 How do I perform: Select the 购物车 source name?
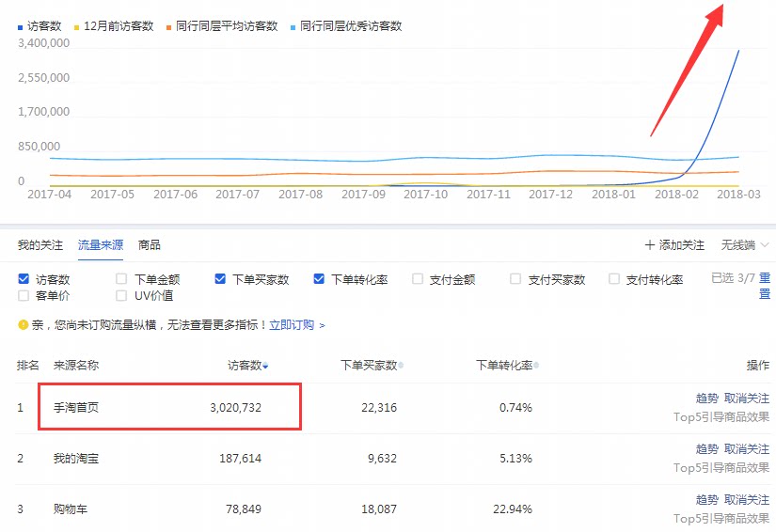click(71, 509)
